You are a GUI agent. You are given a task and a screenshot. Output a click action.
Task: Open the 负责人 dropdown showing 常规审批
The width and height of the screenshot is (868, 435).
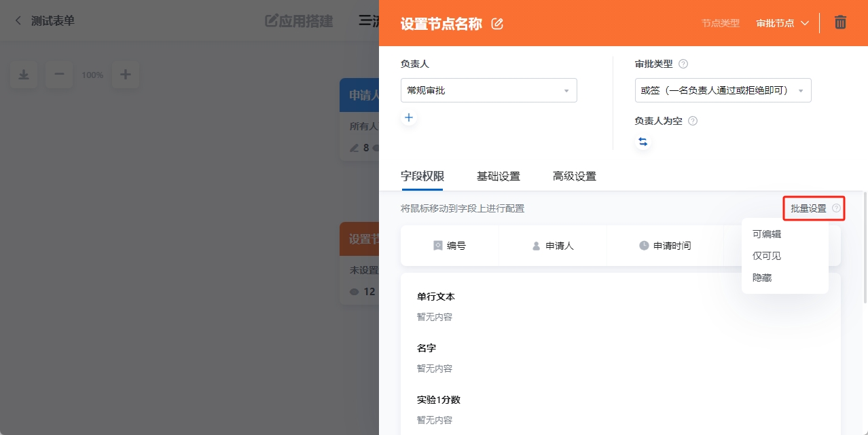click(488, 90)
